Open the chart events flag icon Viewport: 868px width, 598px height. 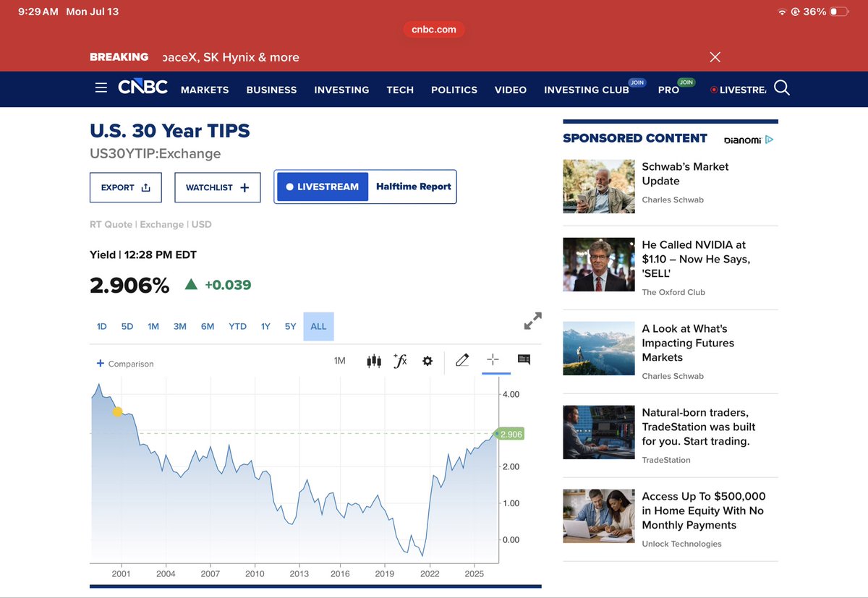coord(524,360)
